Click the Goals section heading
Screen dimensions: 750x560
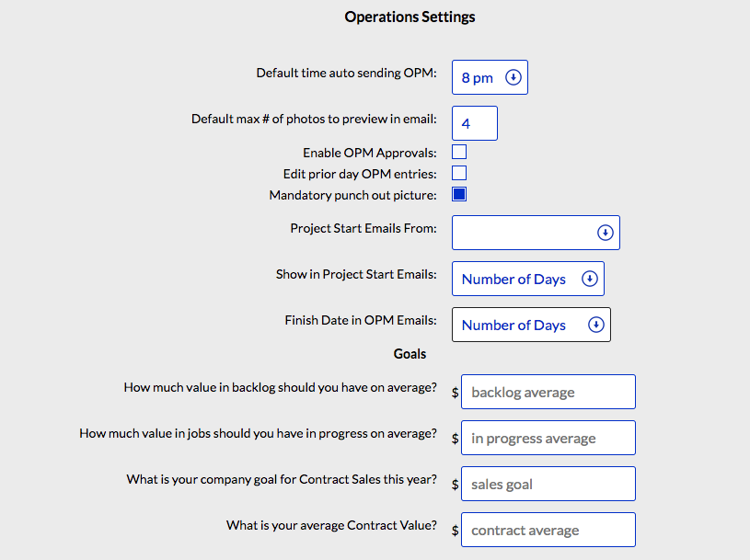[410, 354]
